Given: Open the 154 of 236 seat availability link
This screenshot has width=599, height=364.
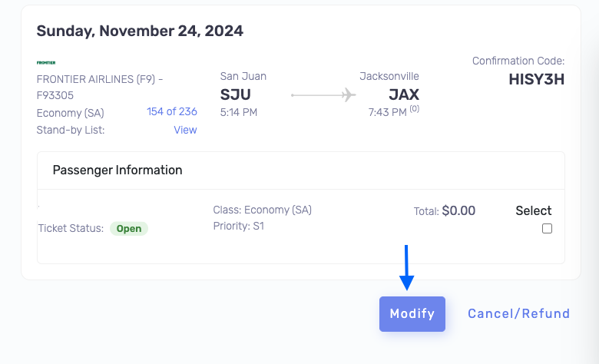Looking at the screenshot, I should pos(172,111).
